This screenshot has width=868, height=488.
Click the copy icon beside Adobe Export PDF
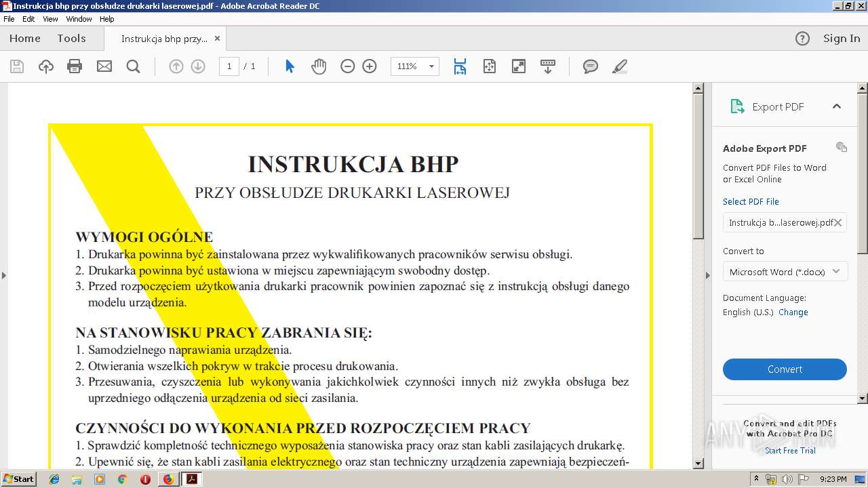pos(842,147)
